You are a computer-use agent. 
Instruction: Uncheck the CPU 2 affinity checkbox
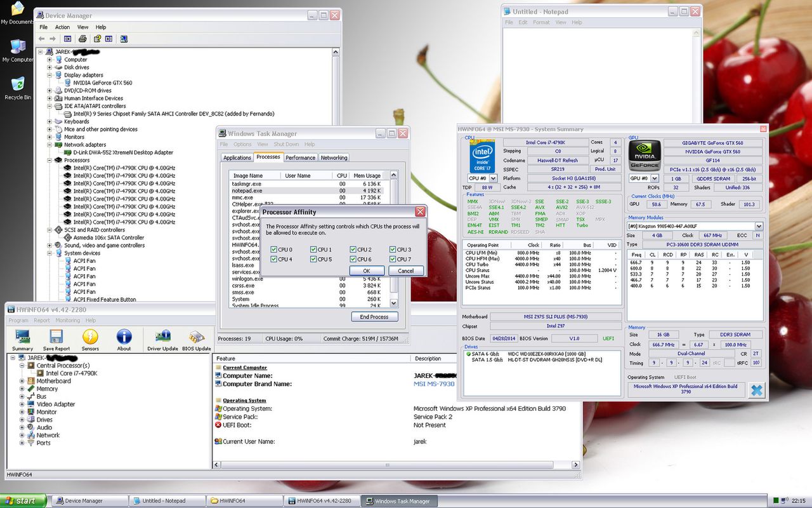tap(353, 250)
